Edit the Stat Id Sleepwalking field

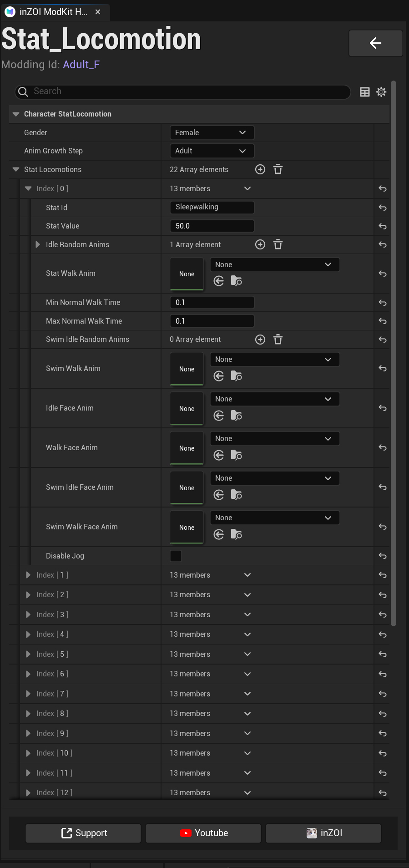tap(212, 207)
